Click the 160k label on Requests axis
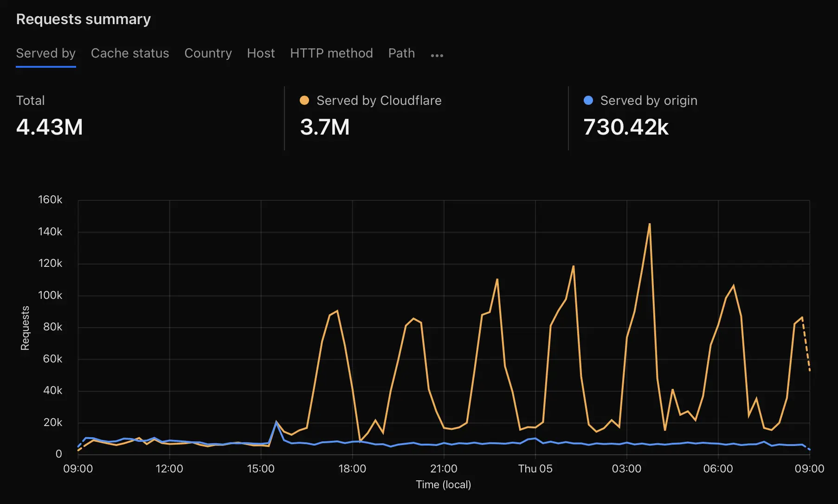The width and height of the screenshot is (838, 504). point(50,200)
